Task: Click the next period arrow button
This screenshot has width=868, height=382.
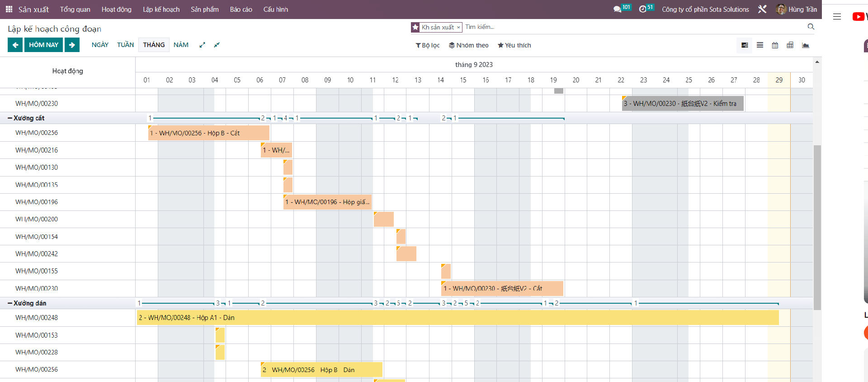Action: (72, 45)
